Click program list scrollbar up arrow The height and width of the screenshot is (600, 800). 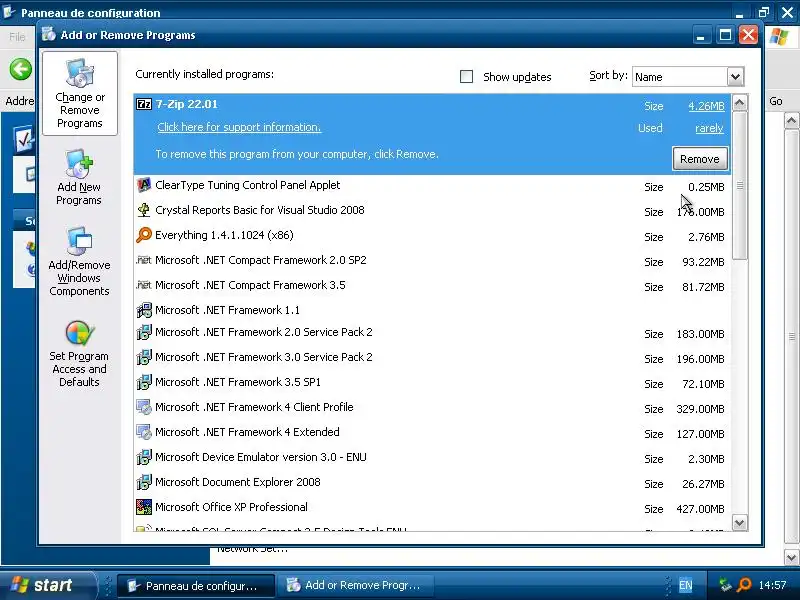[x=740, y=103]
